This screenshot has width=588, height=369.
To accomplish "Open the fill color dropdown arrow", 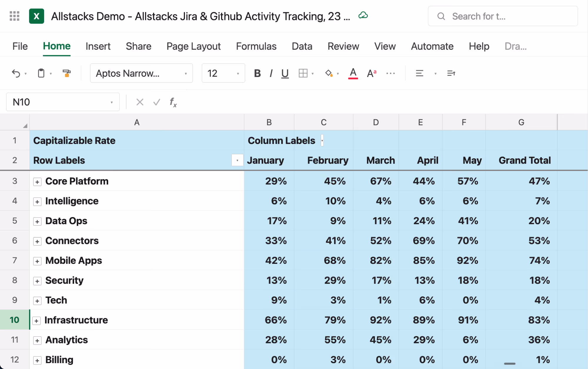I will pyautogui.click(x=338, y=73).
